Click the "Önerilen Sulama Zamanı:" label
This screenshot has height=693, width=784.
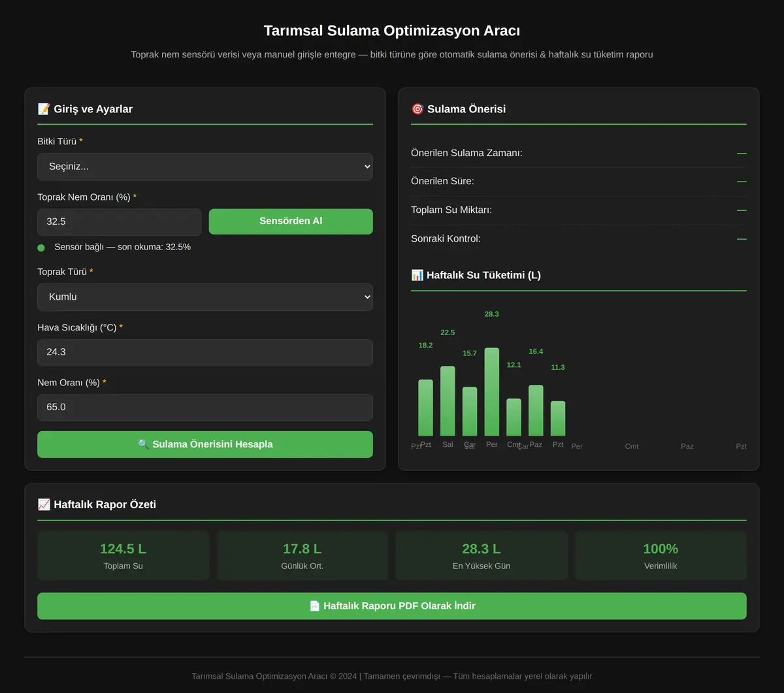click(466, 153)
